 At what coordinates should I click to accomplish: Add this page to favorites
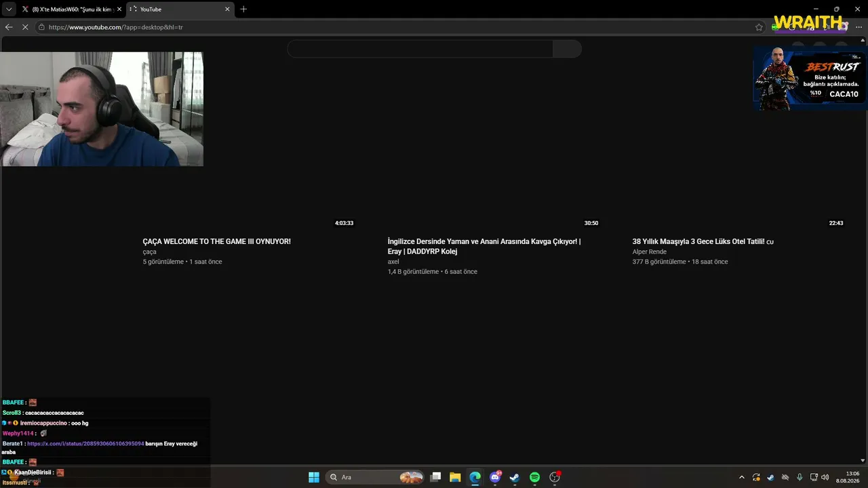coord(759,27)
